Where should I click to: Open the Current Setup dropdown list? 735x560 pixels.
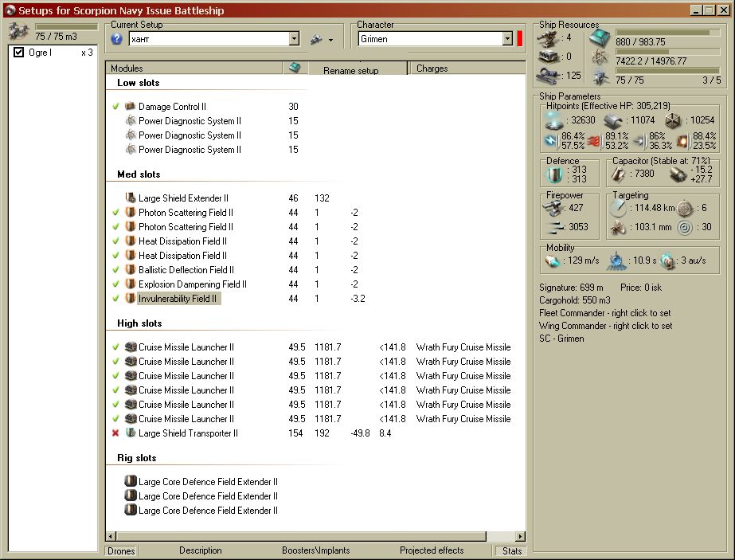294,39
